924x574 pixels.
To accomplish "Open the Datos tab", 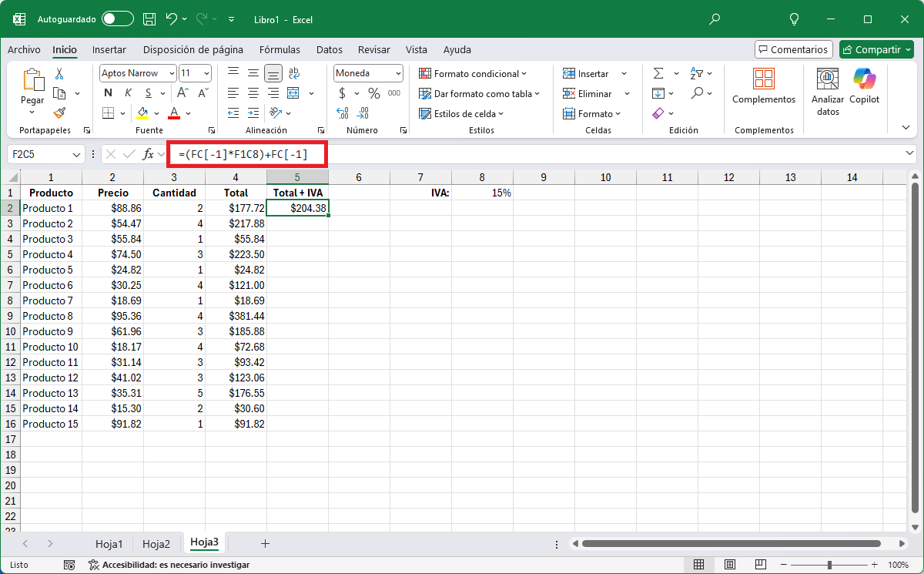I will pyautogui.click(x=330, y=49).
